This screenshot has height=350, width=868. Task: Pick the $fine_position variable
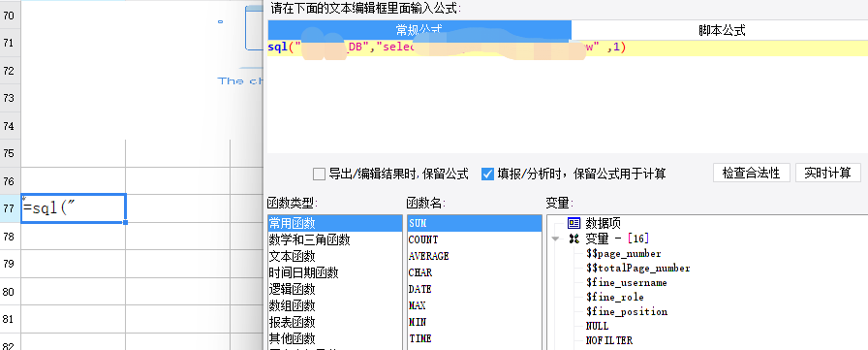[626, 311]
